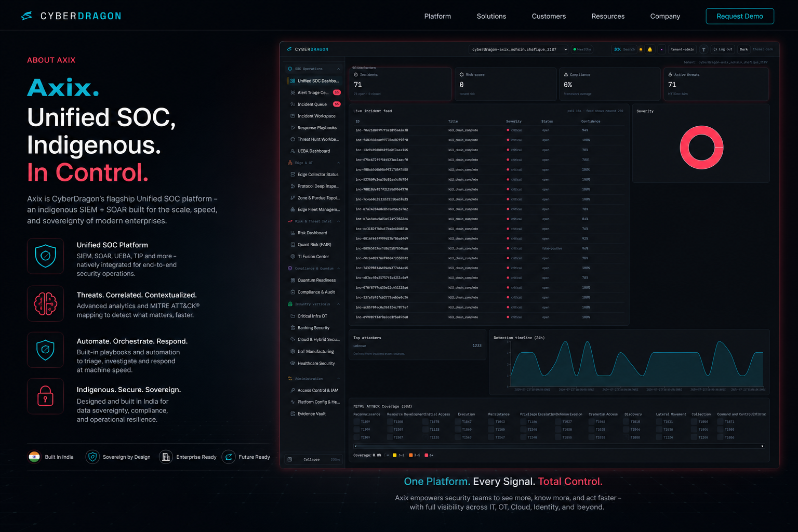Image resolution: width=798 pixels, height=532 pixels.
Task: Click the Quantum Readiness icon
Action: 292,280
